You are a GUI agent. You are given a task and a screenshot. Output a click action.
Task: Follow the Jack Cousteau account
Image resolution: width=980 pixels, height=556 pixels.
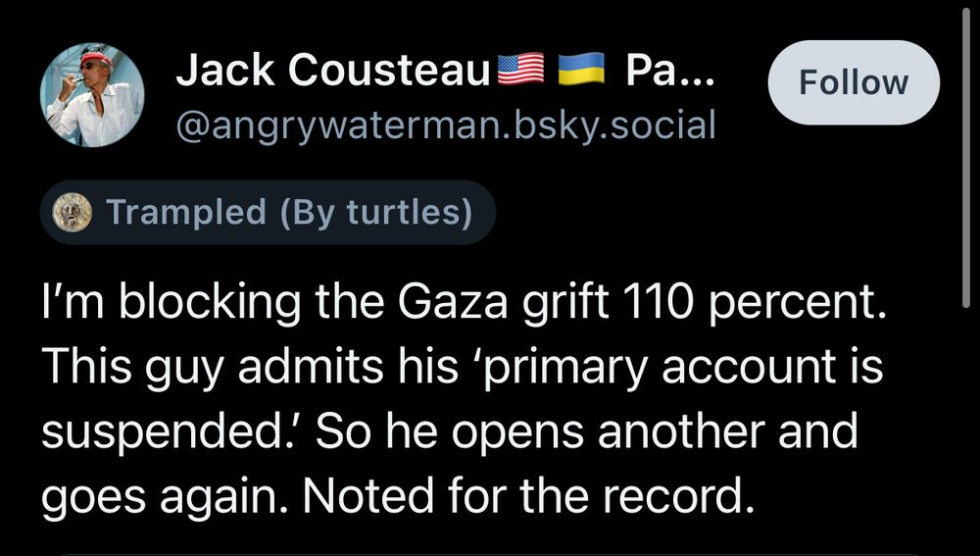(x=853, y=82)
